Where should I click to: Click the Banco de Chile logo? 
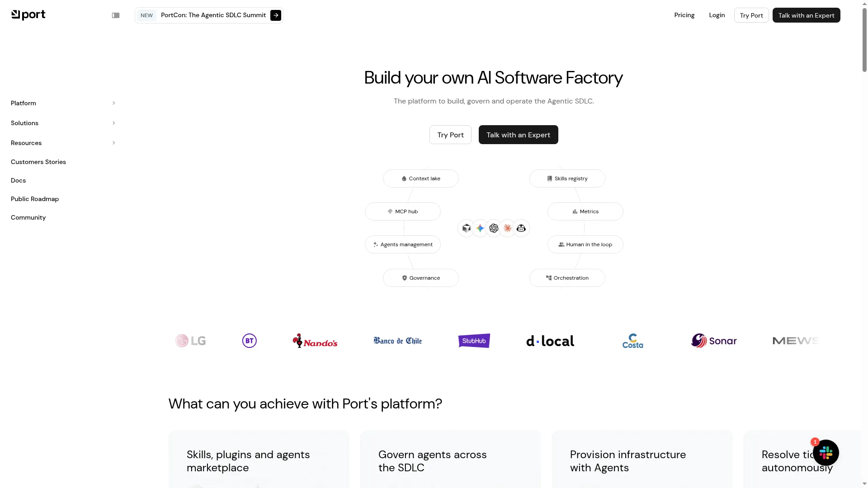[398, 341]
